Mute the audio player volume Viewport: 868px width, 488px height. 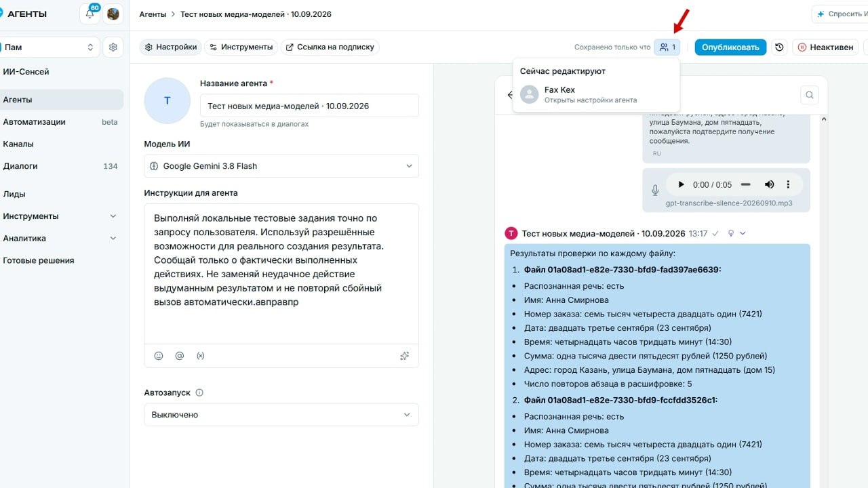tap(769, 184)
